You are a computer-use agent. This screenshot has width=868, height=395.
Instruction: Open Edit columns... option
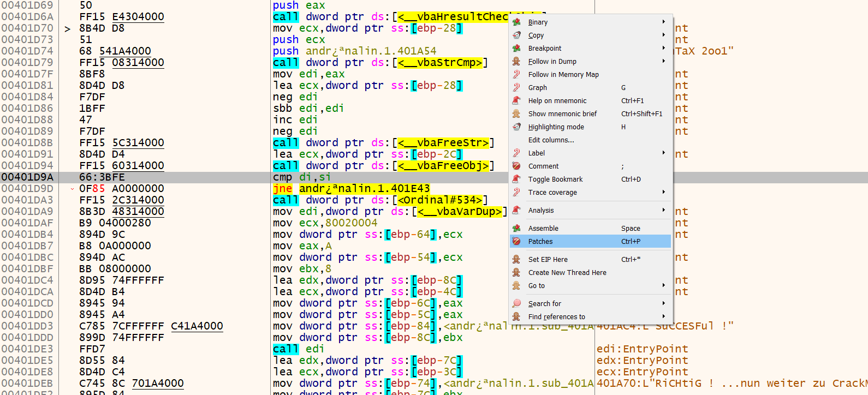pos(590,140)
